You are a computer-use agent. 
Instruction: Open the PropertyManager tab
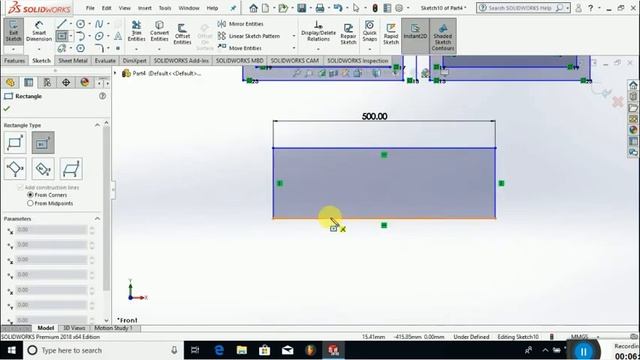pyautogui.click(x=29, y=82)
